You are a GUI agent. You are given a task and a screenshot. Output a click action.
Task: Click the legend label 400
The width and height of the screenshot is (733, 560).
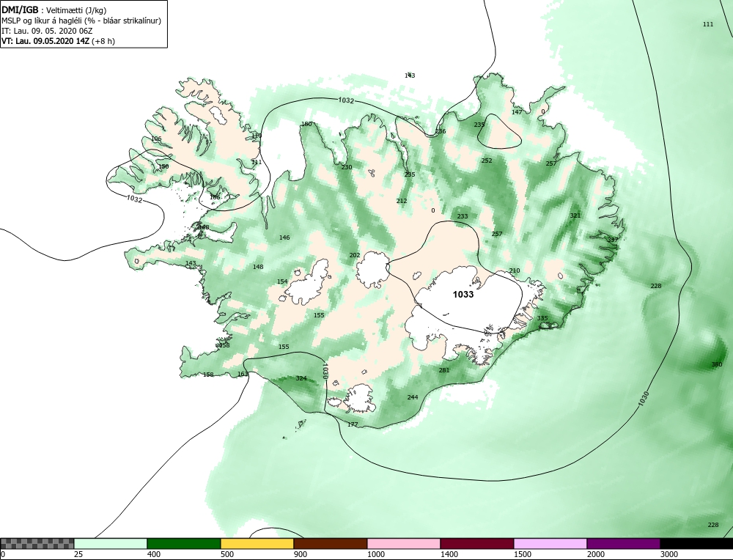click(x=154, y=554)
